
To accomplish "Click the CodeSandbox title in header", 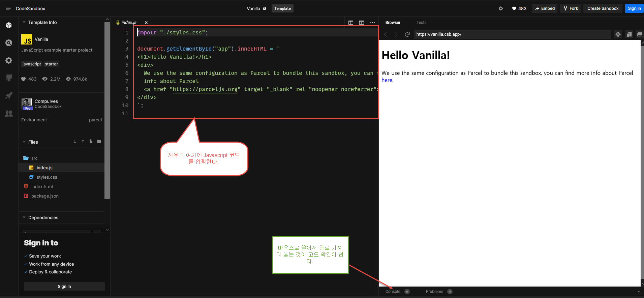I will pyautogui.click(x=30, y=8).
